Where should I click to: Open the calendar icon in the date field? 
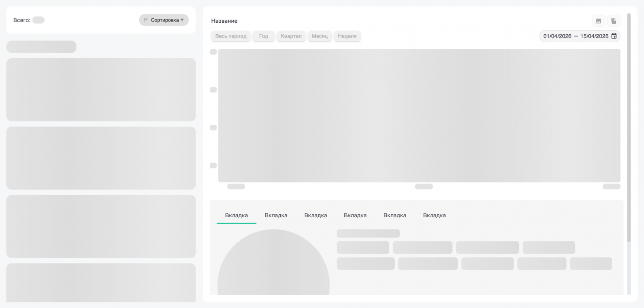[x=614, y=36]
